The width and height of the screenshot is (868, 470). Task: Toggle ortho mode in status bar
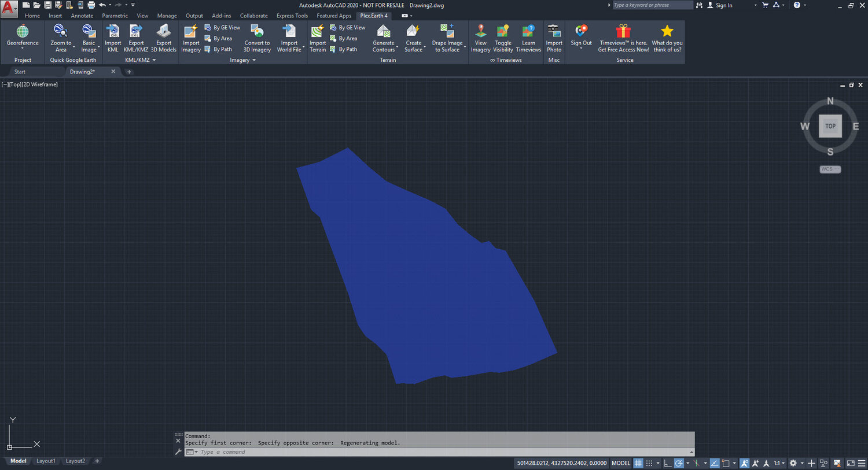pos(668,463)
